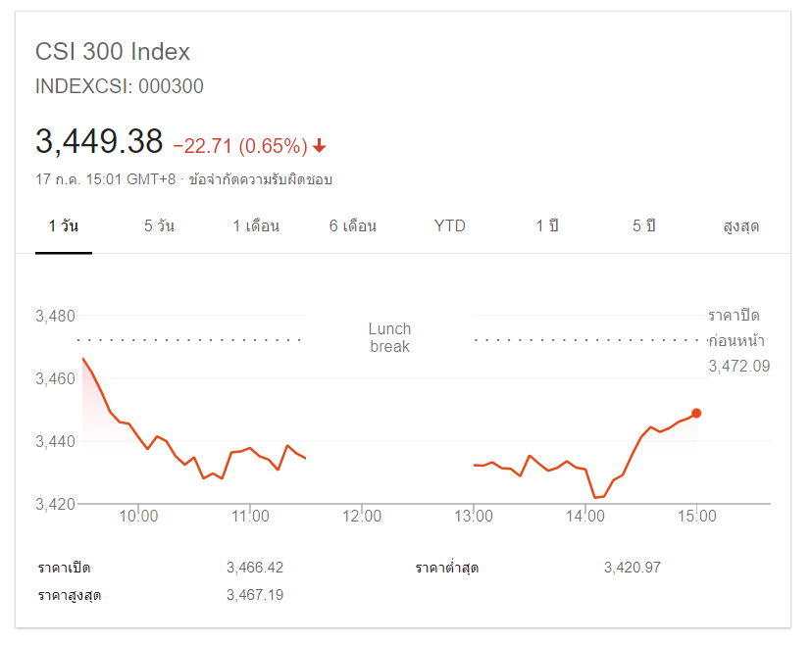
Task: Click the CSI 300 Index title
Action: pos(113,52)
